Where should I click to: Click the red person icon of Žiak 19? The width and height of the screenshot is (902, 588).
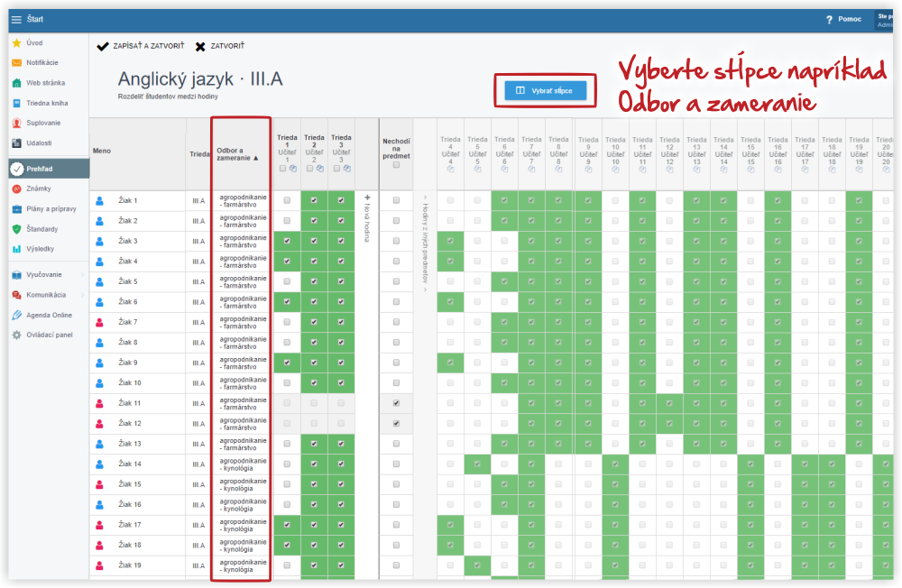pyautogui.click(x=99, y=565)
